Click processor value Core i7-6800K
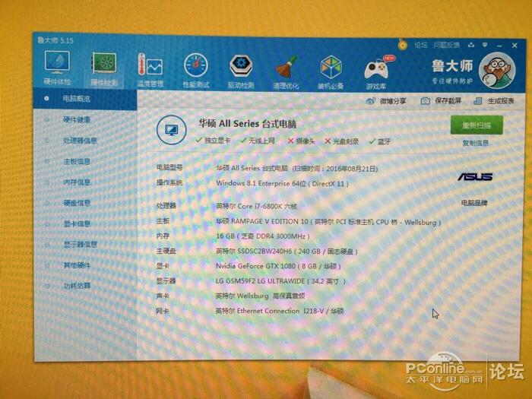The height and width of the screenshot is (399, 532). [257, 206]
